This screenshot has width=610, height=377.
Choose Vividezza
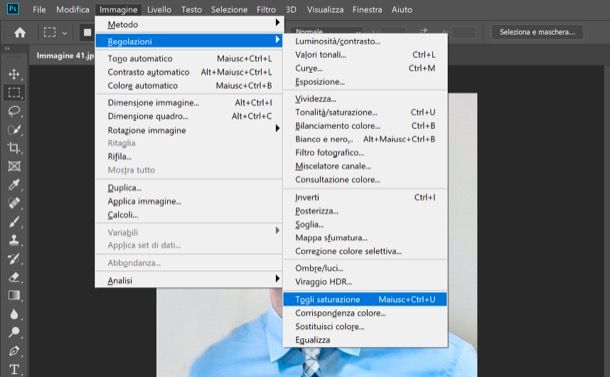365,98
